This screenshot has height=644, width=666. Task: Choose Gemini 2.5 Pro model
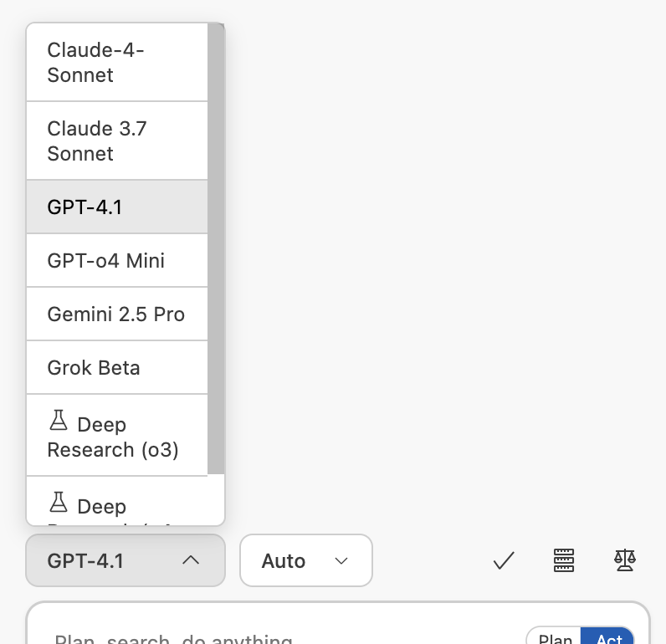(x=117, y=314)
